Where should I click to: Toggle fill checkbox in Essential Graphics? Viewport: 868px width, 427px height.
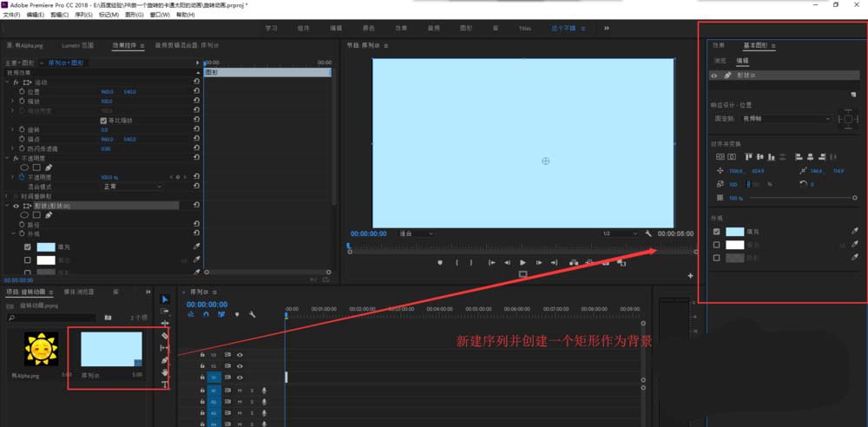[x=717, y=232]
